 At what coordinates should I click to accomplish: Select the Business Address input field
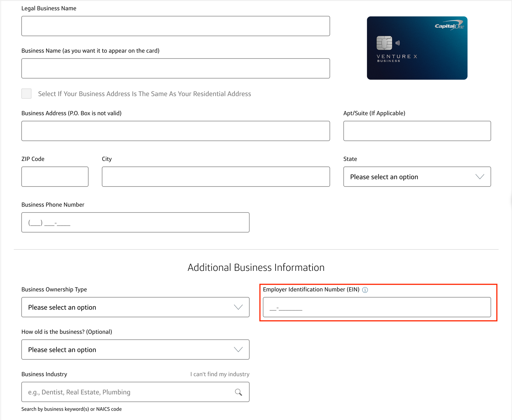coord(175,131)
